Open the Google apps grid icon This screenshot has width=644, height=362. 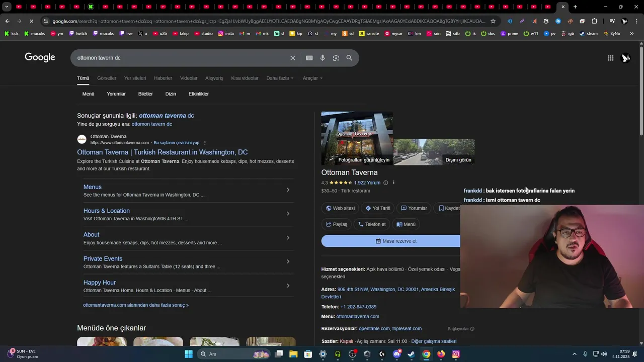coord(611,58)
